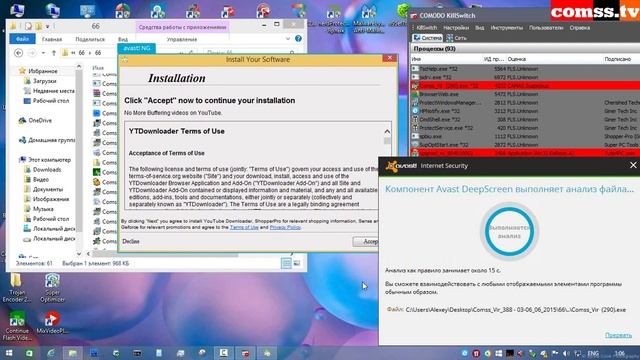The height and width of the screenshot is (360, 640).
Task: Open the Вид menu in KillSwitch
Action: pos(480,28)
